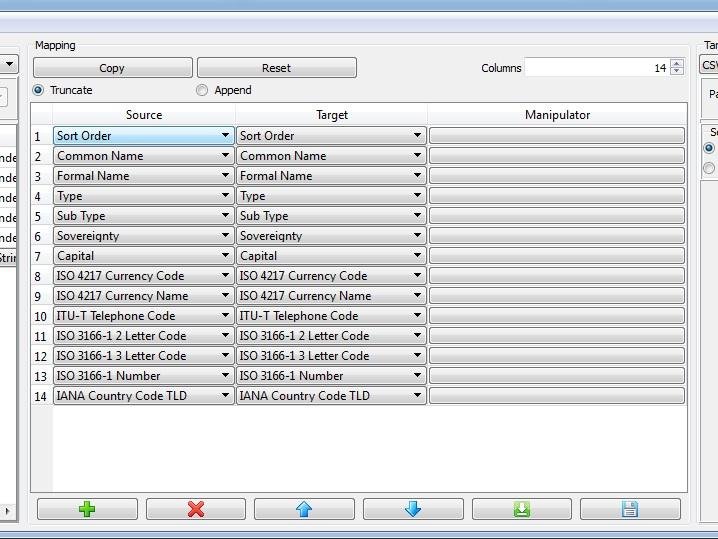This screenshot has height=539, width=718.
Task: Open Target dropdown for Common Name
Action: coord(331,156)
